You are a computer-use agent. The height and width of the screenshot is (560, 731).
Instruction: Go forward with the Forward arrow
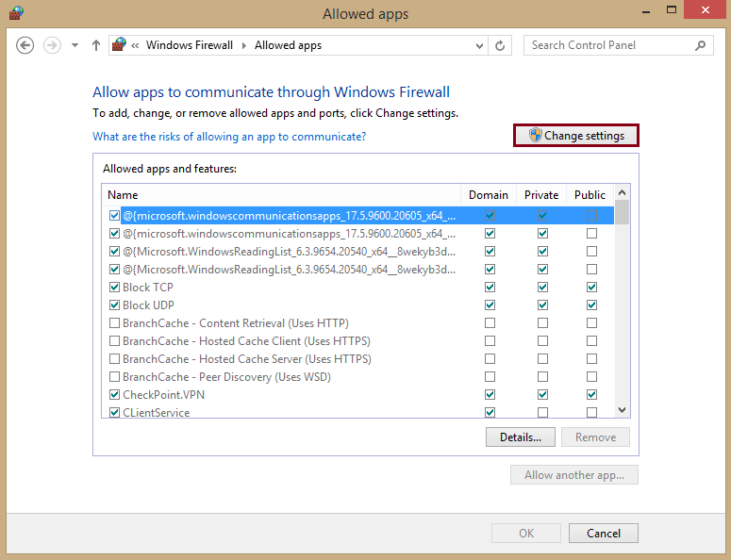[52, 45]
